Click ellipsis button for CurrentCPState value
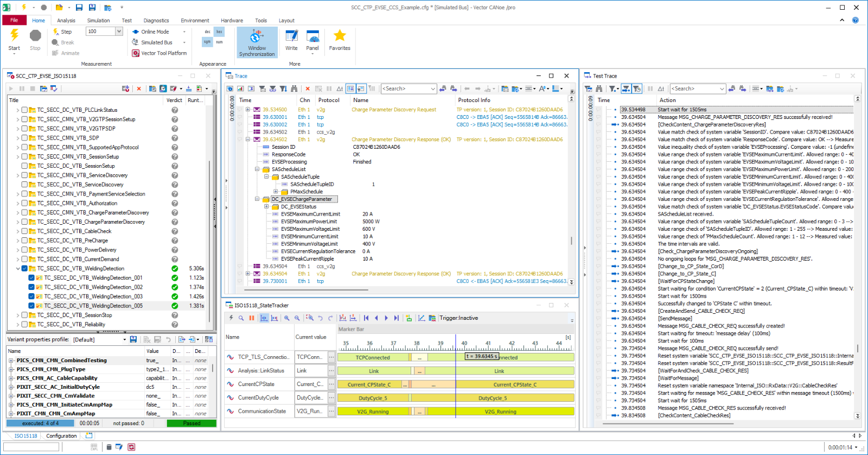Image resolution: width=868 pixels, height=455 pixels. click(x=331, y=384)
